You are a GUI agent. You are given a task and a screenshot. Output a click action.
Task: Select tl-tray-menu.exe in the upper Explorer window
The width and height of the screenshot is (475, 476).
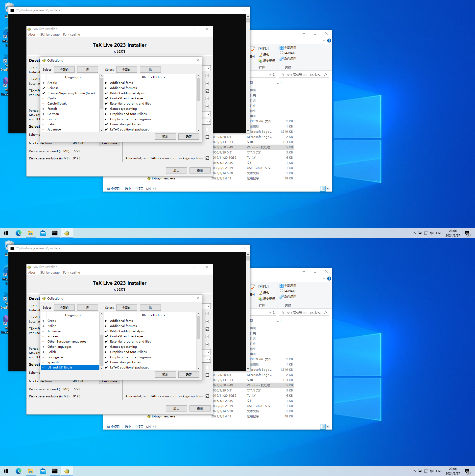[x=163, y=178]
